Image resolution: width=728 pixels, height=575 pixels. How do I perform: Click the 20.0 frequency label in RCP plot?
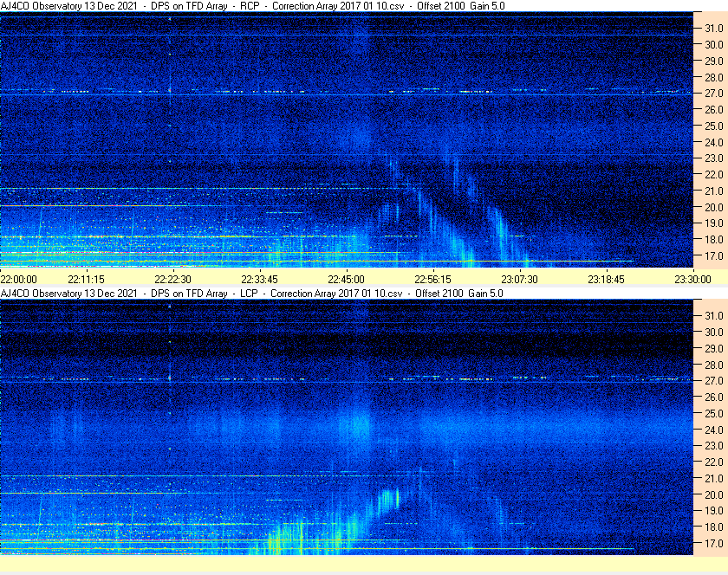(x=714, y=208)
